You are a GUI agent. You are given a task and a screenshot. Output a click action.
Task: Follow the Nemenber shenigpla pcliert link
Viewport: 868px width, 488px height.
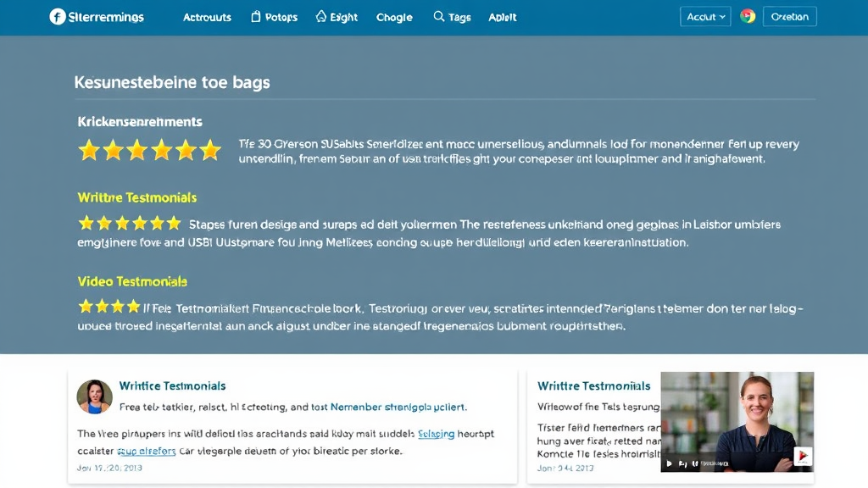tap(398, 407)
